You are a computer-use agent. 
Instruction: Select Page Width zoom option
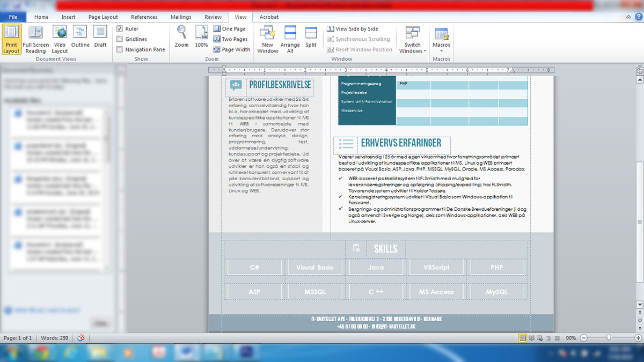pyautogui.click(x=232, y=49)
